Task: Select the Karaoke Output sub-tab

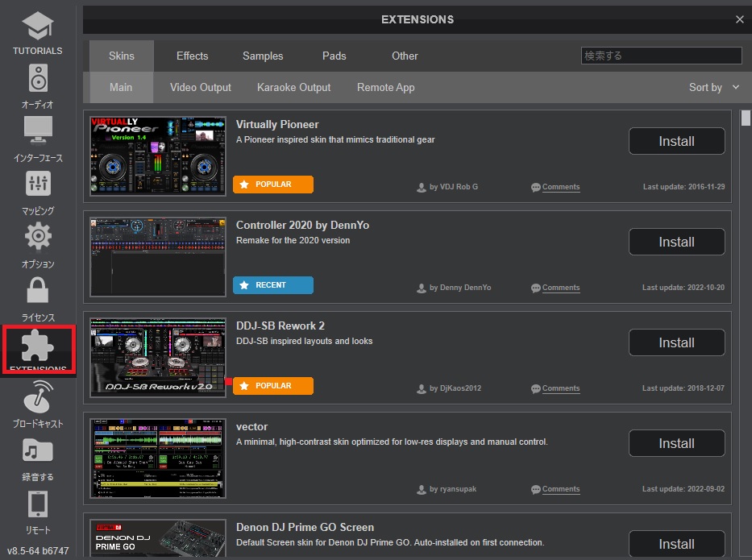Action: [x=293, y=87]
